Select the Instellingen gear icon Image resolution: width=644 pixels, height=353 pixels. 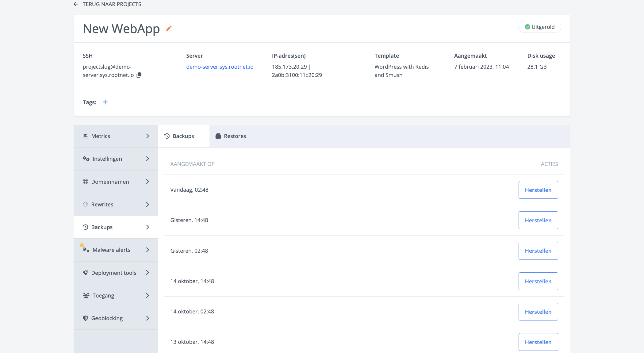click(86, 159)
